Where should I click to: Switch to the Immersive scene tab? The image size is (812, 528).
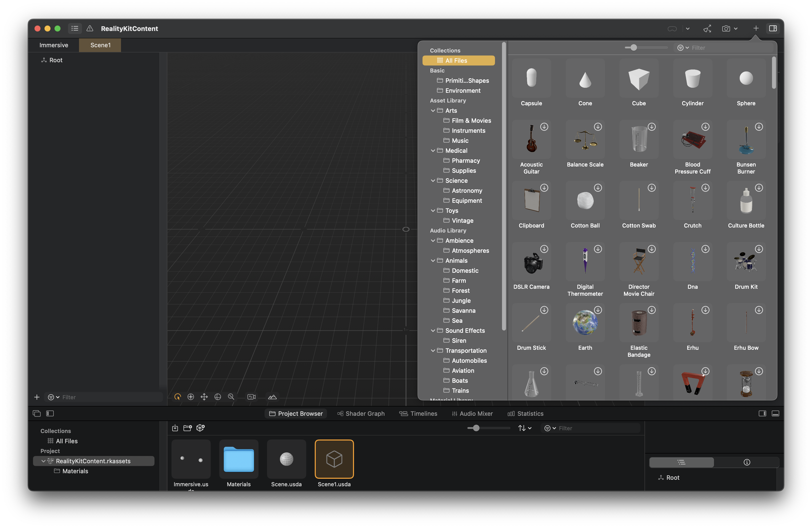tap(53, 45)
